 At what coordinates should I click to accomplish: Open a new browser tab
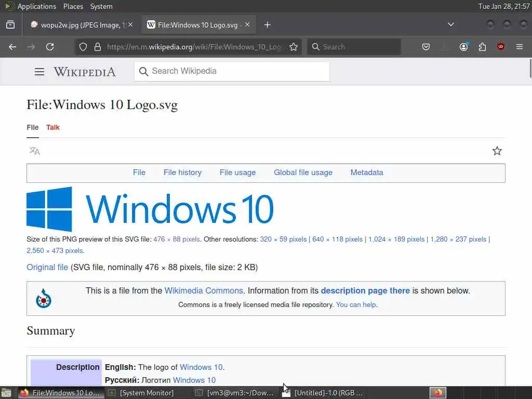point(267,25)
